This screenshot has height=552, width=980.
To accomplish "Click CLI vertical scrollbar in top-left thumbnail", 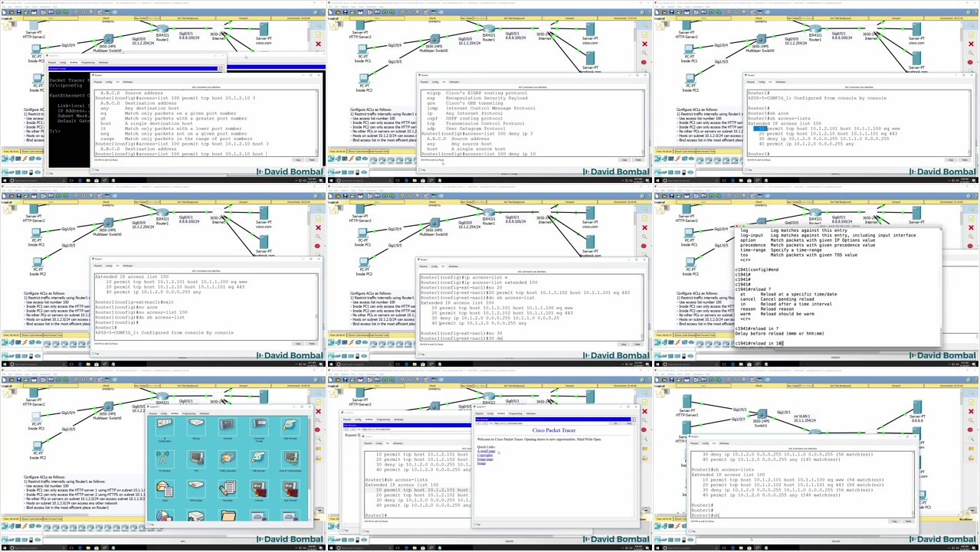I will coord(316,123).
